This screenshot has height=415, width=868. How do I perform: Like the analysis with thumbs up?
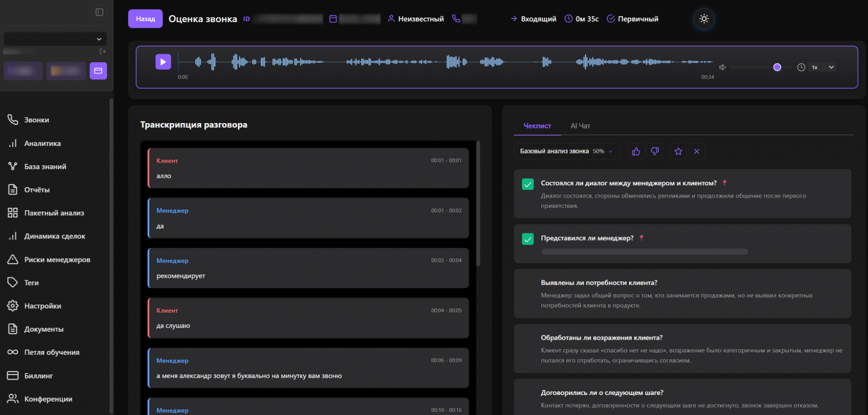[x=637, y=151]
